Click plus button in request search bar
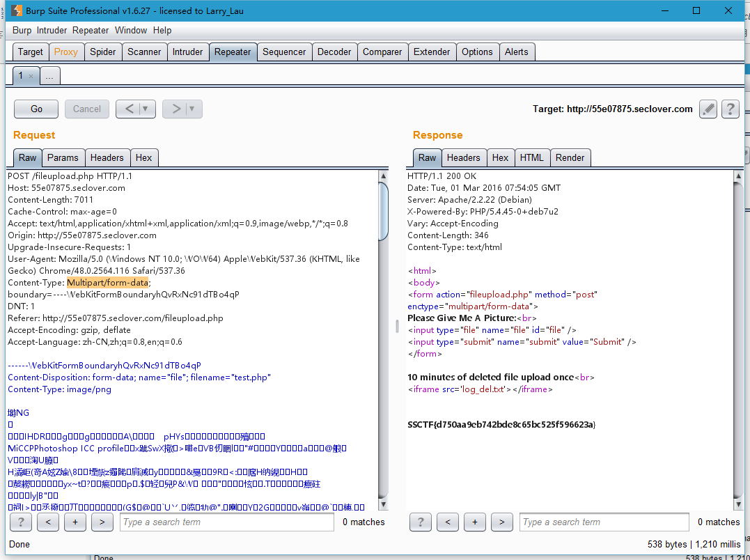The width and height of the screenshot is (750, 560). 75,522
